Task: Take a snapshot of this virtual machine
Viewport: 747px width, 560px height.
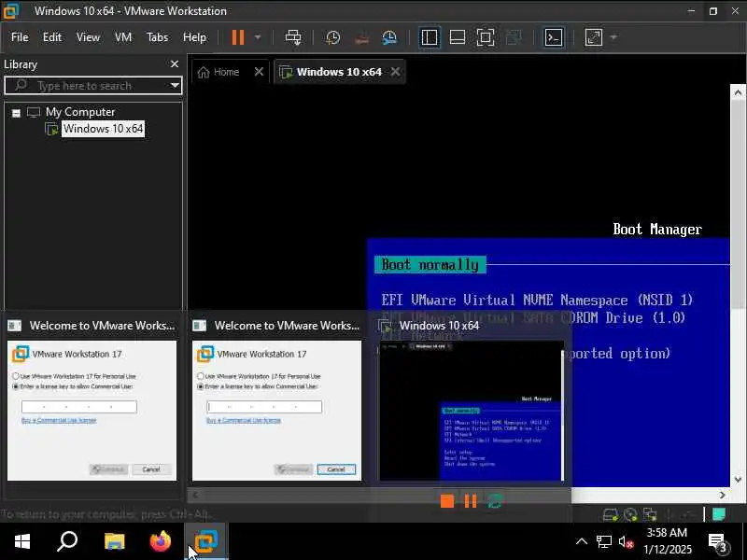Action: click(333, 37)
